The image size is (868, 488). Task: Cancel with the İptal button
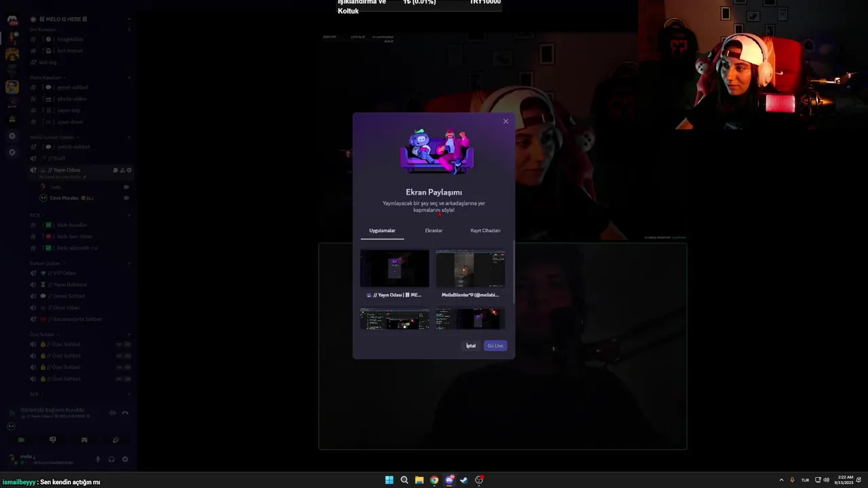[x=471, y=346]
